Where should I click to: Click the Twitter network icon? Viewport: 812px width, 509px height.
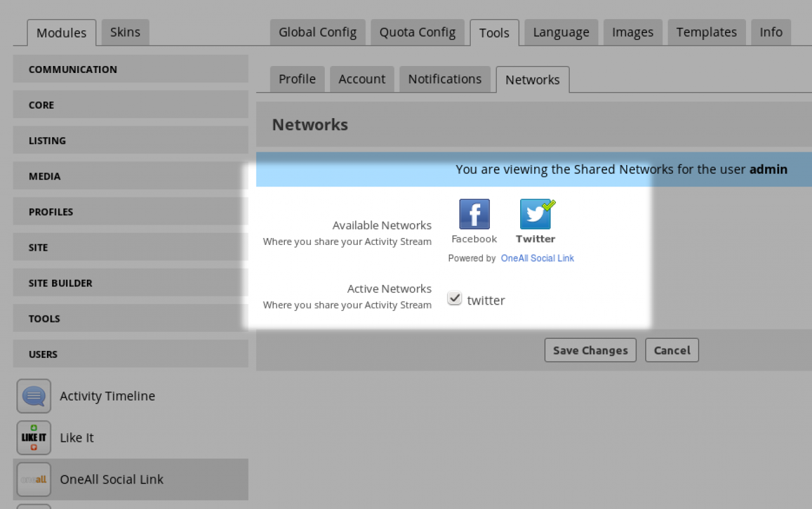tap(535, 214)
